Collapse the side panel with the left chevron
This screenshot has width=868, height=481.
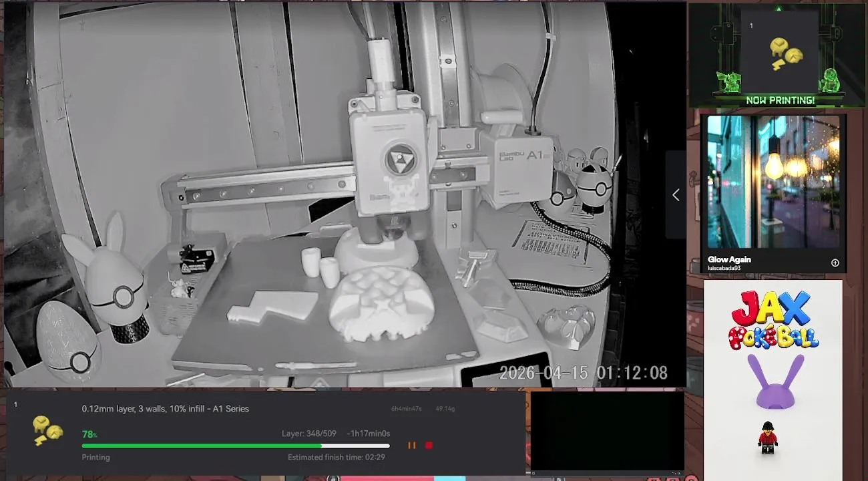676,194
